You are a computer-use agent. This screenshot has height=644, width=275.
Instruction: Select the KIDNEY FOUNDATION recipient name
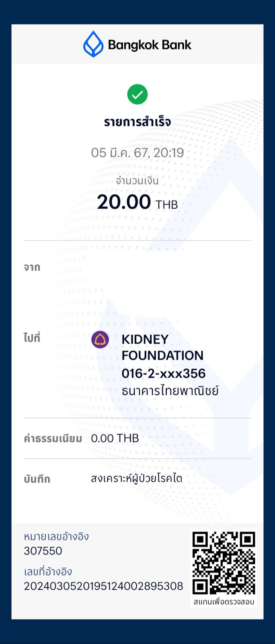point(162,347)
